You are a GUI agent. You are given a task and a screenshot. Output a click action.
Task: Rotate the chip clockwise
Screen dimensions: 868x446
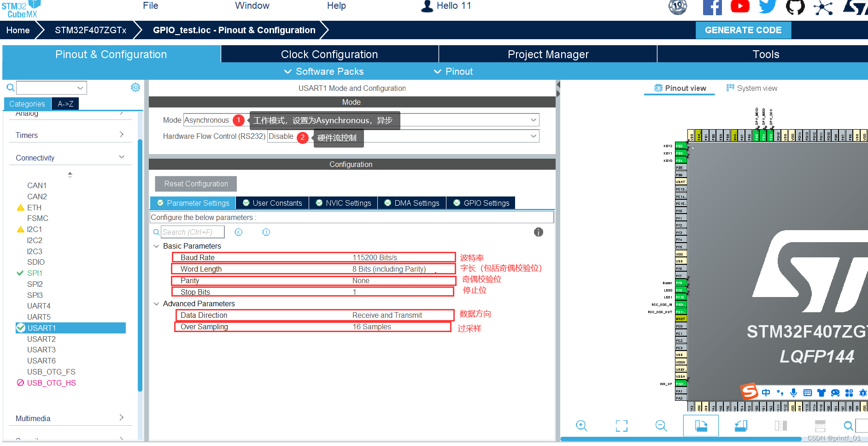click(x=701, y=426)
